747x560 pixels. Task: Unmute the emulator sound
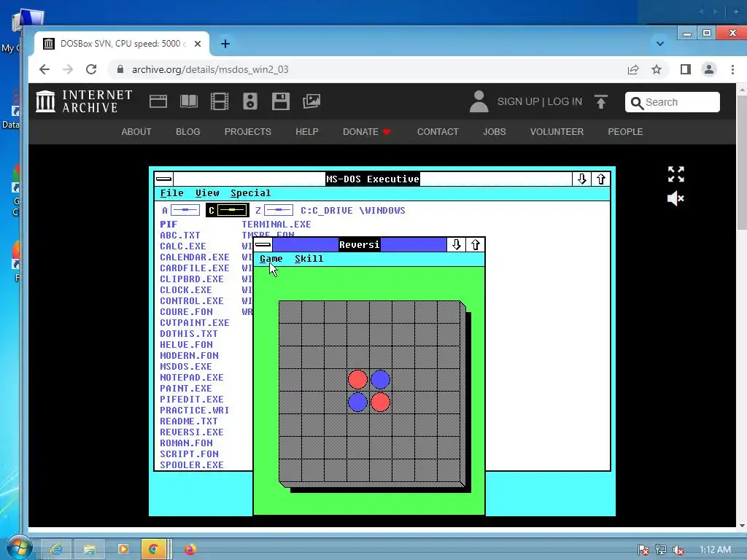tap(676, 198)
